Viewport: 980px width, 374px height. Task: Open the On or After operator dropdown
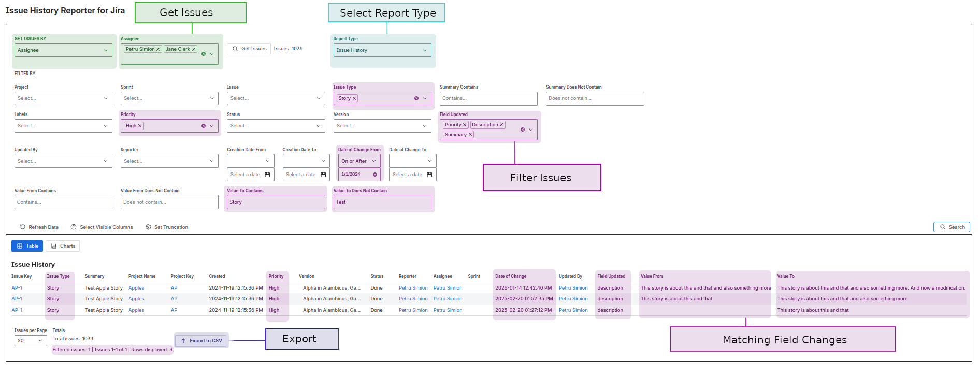[359, 161]
